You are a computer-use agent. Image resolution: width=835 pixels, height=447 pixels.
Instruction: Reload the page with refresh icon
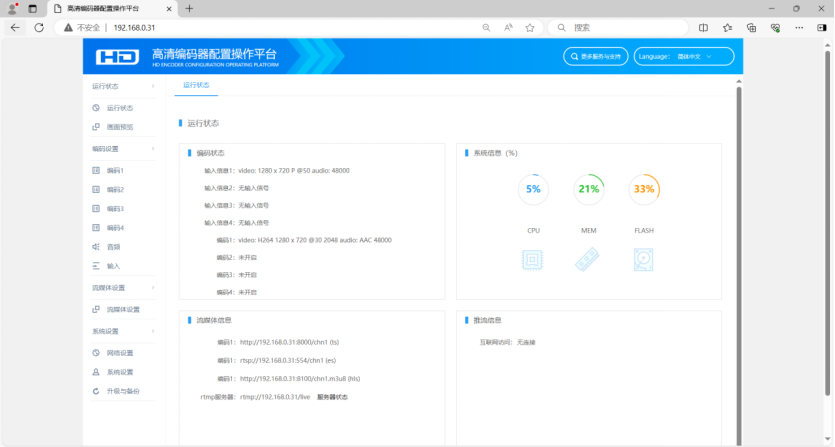(39, 28)
